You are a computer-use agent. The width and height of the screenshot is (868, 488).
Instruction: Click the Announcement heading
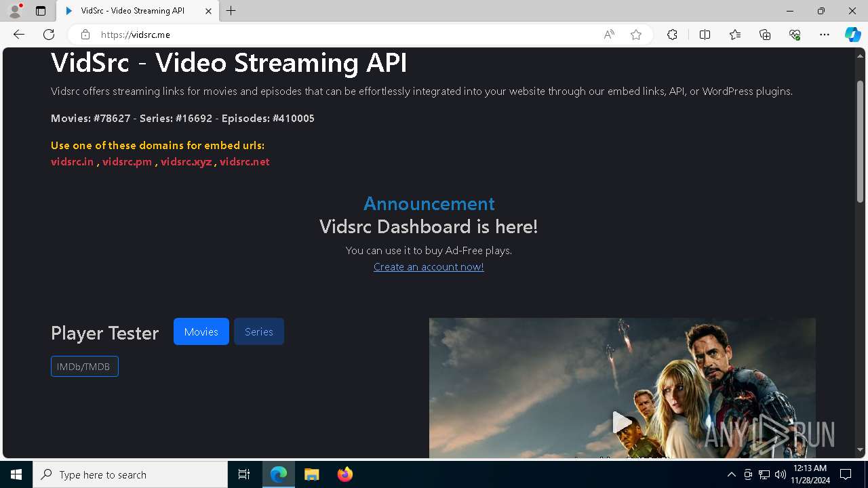(x=429, y=203)
